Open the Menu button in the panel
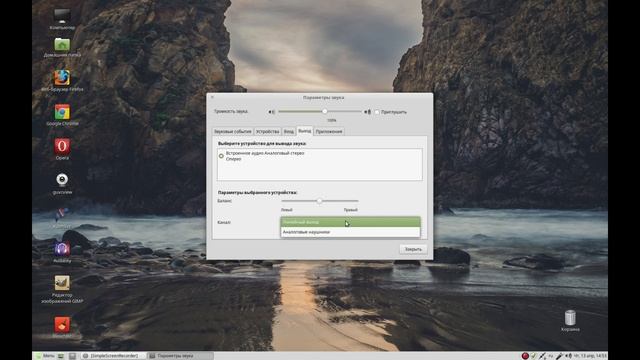640x360 pixels. pyautogui.click(x=45, y=356)
